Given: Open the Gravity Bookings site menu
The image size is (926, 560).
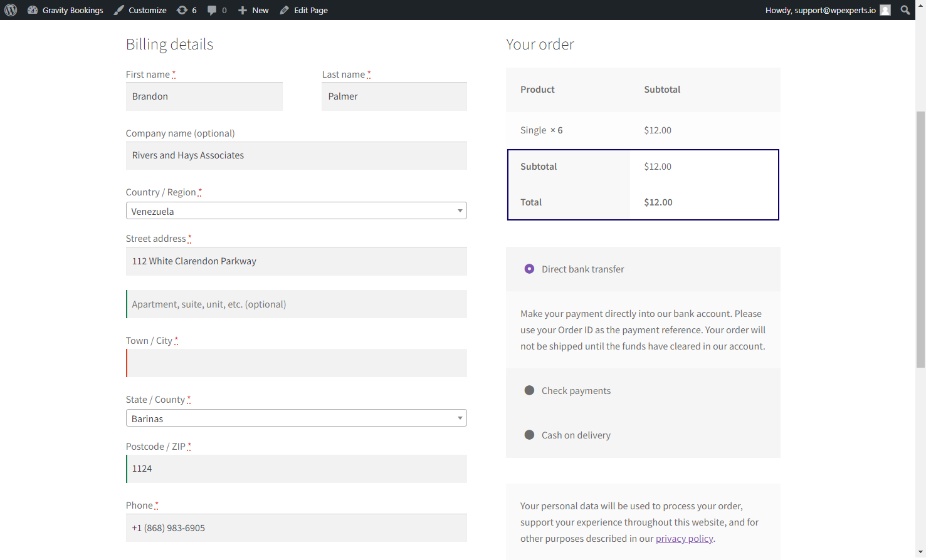Looking at the screenshot, I should click(65, 10).
